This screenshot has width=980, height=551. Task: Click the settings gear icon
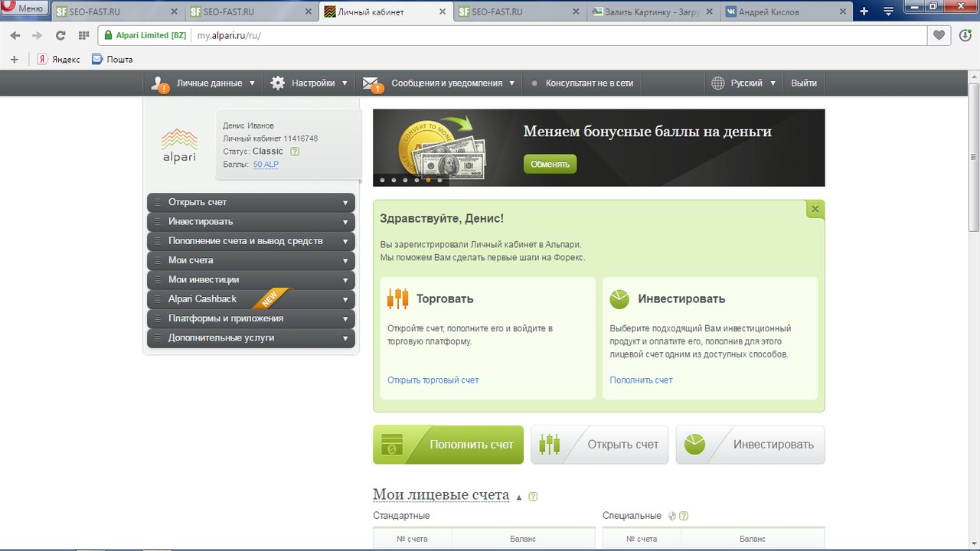pos(278,83)
